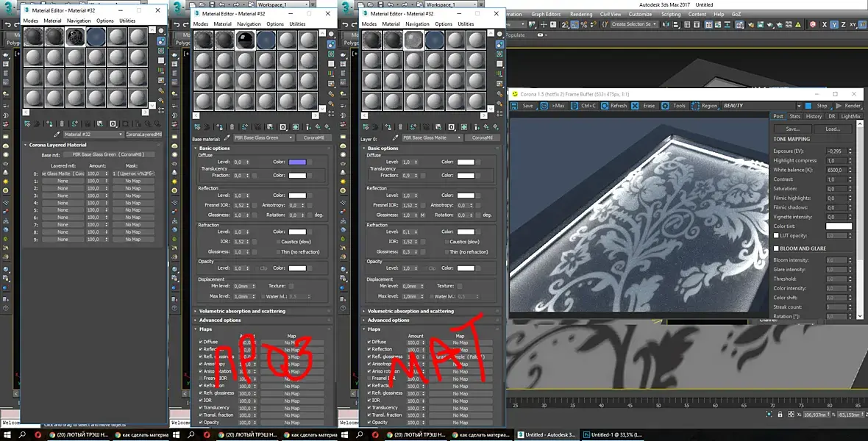Open Utilities menu in right Material Editor

pyautogui.click(x=466, y=24)
